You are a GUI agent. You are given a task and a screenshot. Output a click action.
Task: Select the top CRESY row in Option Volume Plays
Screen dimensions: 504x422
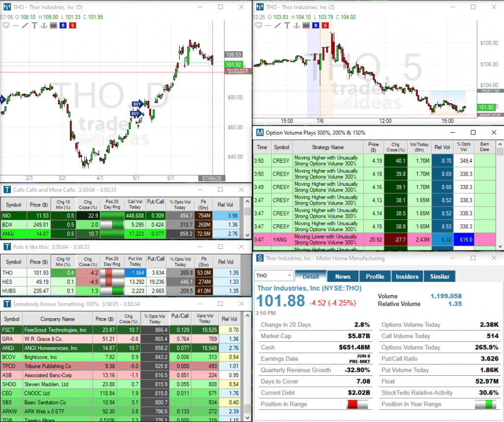345,160
